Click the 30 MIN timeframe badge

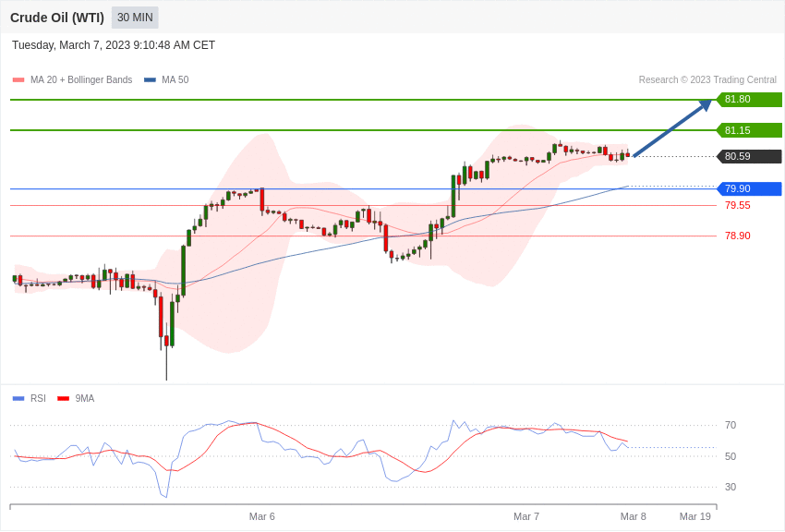pyautogui.click(x=135, y=18)
